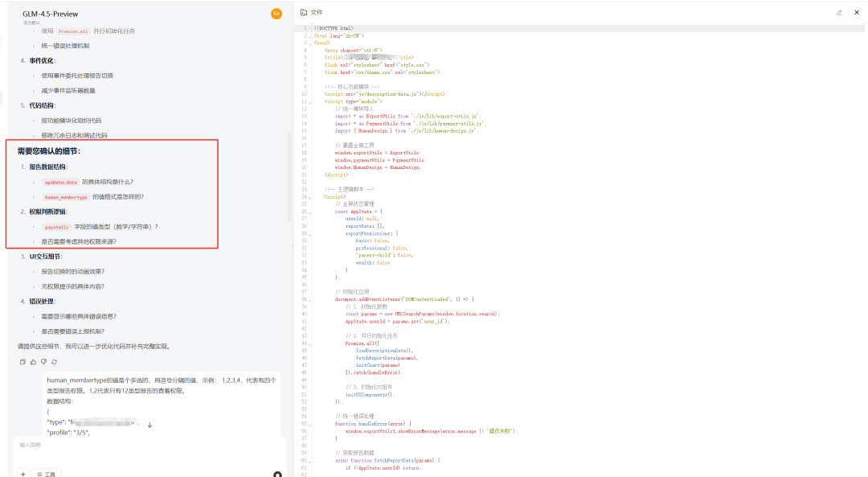Click the send message button
This screenshot has height=477, width=868.
pos(276,475)
